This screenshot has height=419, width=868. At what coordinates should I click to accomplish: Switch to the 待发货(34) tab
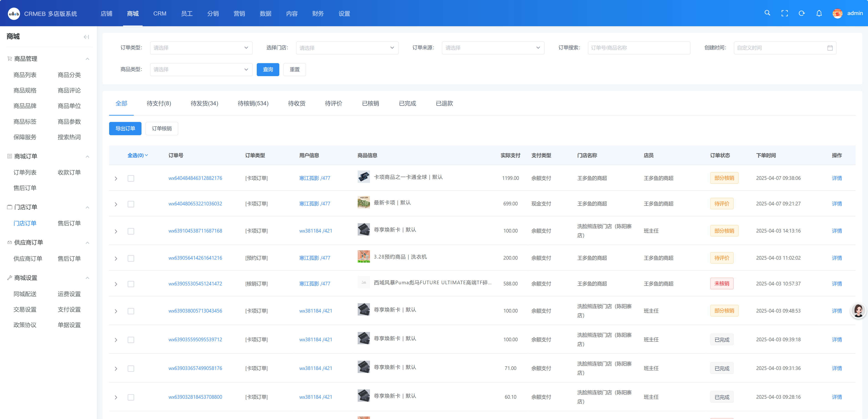tap(204, 103)
